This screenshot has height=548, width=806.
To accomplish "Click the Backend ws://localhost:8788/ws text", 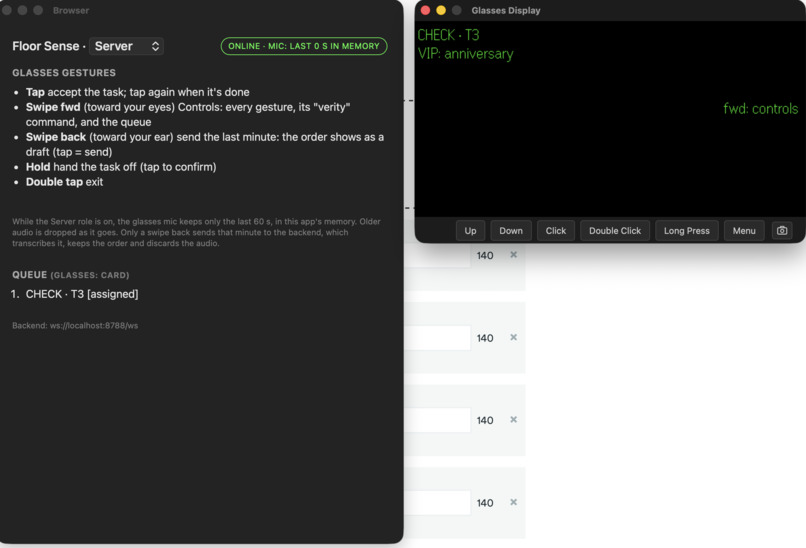I will 75,325.
